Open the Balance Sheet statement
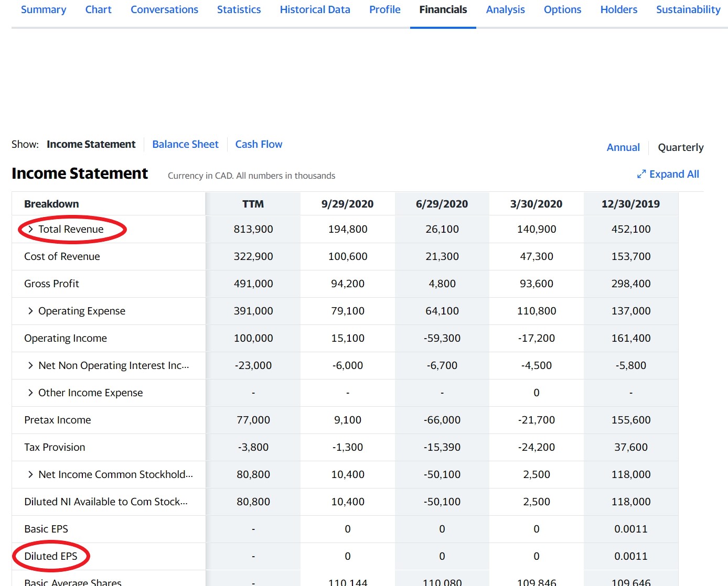 coord(185,144)
